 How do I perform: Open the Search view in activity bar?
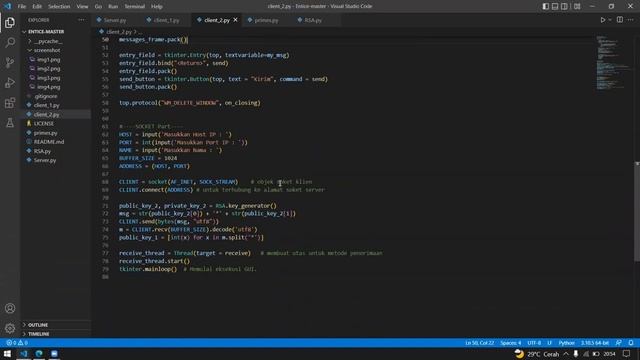click(x=10, y=42)
